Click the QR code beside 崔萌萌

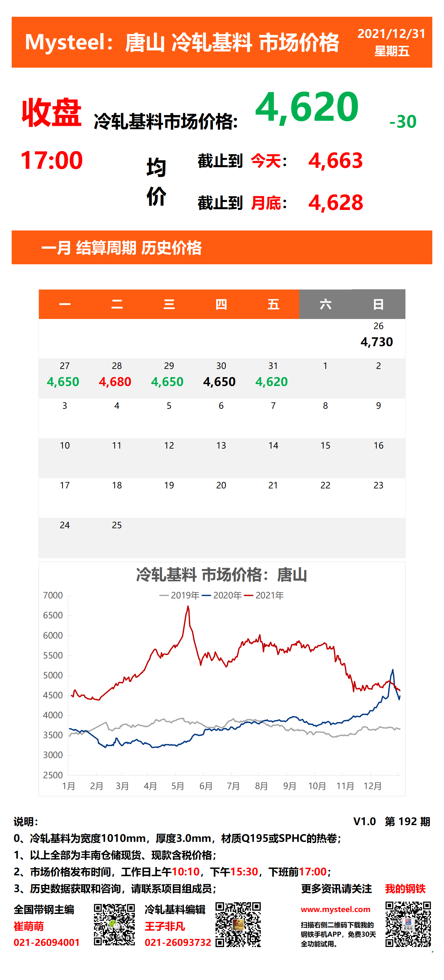[x=114, y=925]
